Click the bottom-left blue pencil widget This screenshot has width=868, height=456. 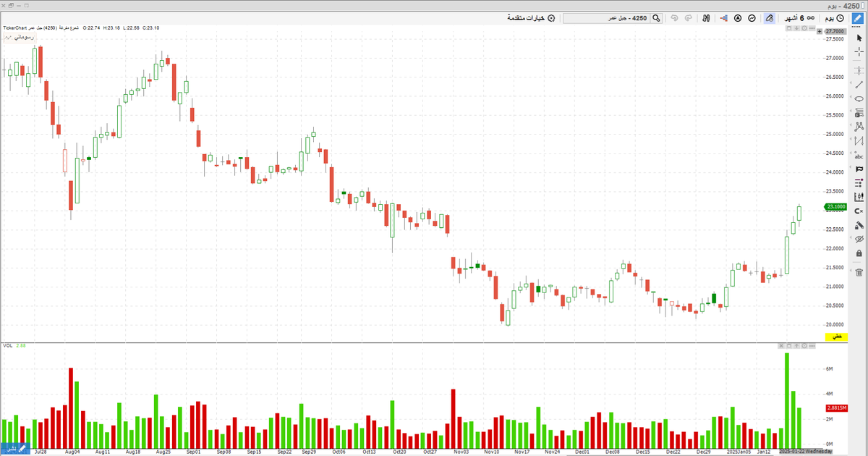point(14,449)
